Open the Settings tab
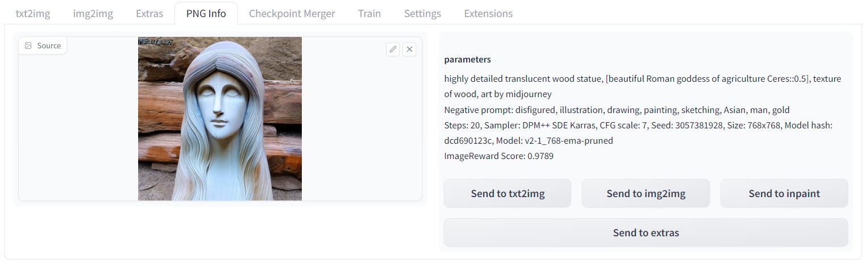Viewport: 868px width, 263px height. [422, 14]
